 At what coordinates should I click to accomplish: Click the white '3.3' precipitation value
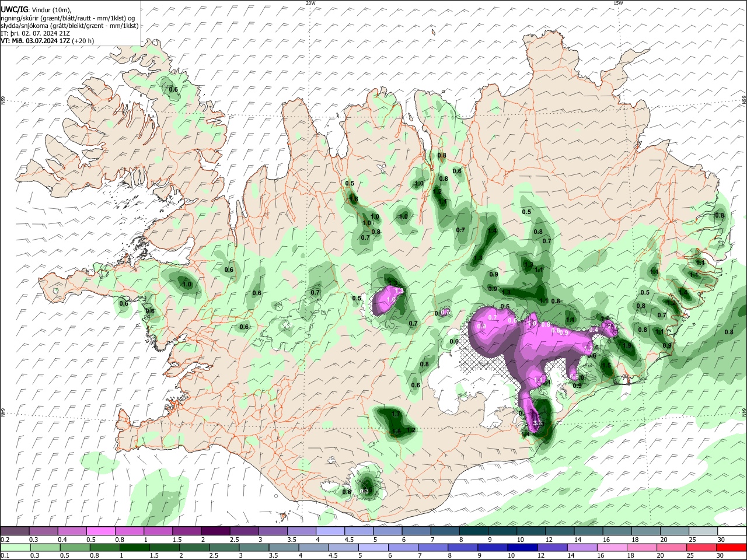[538, 423]
